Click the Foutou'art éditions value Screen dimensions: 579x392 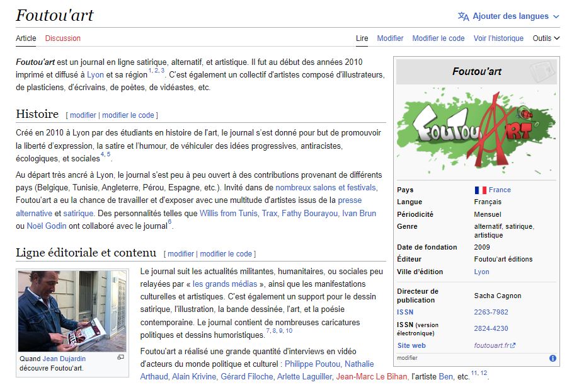coord(503,260)
